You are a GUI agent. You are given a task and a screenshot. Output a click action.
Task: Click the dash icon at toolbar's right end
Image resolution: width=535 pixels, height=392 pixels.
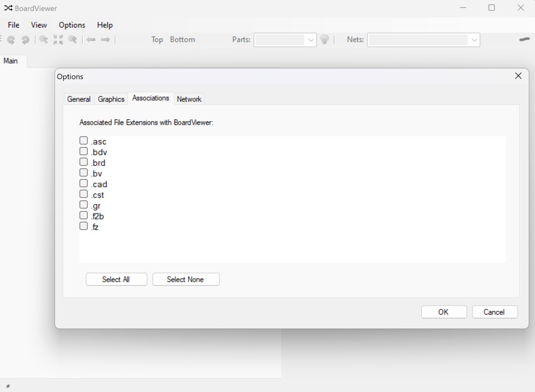point(524,40)
